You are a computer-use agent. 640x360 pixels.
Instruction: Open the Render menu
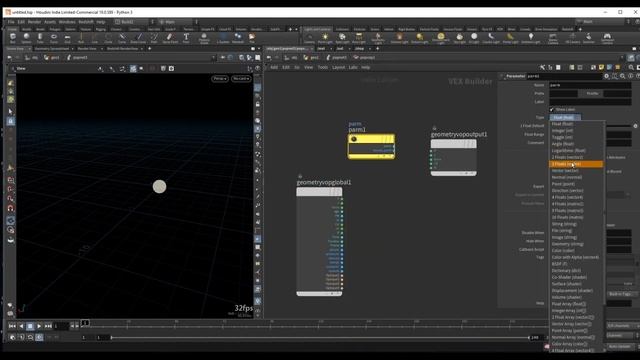point(34,22)
